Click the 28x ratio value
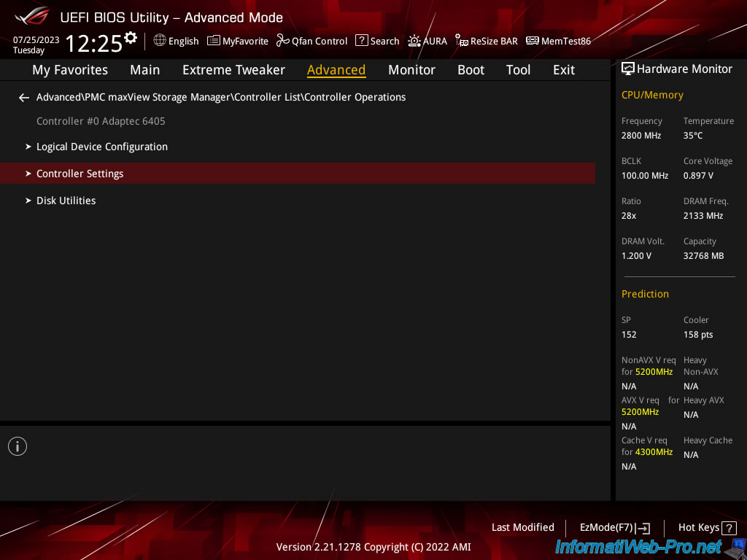This screenshot has height=560, width=747. [629, 216]
